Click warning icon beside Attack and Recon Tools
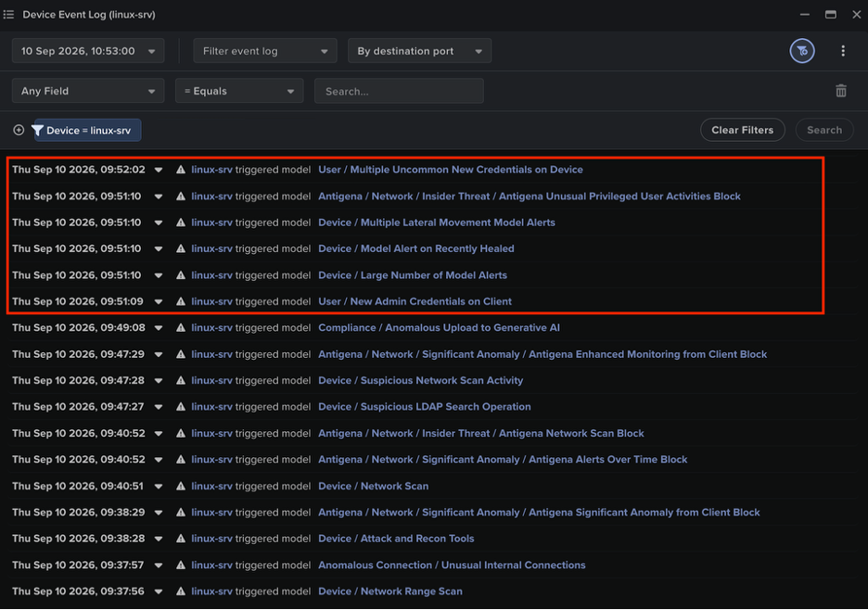Viewport: 868px width, 610px height. click(181, 539)
